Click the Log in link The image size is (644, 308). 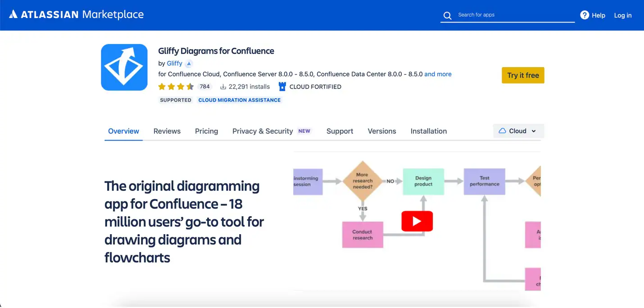(623, 15)
